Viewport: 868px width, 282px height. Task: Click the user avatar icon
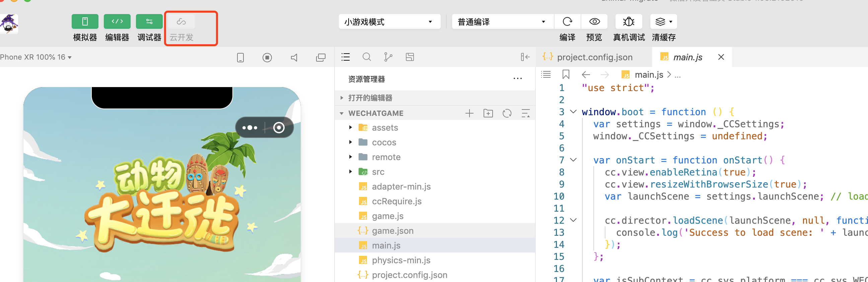coord(9,23)
